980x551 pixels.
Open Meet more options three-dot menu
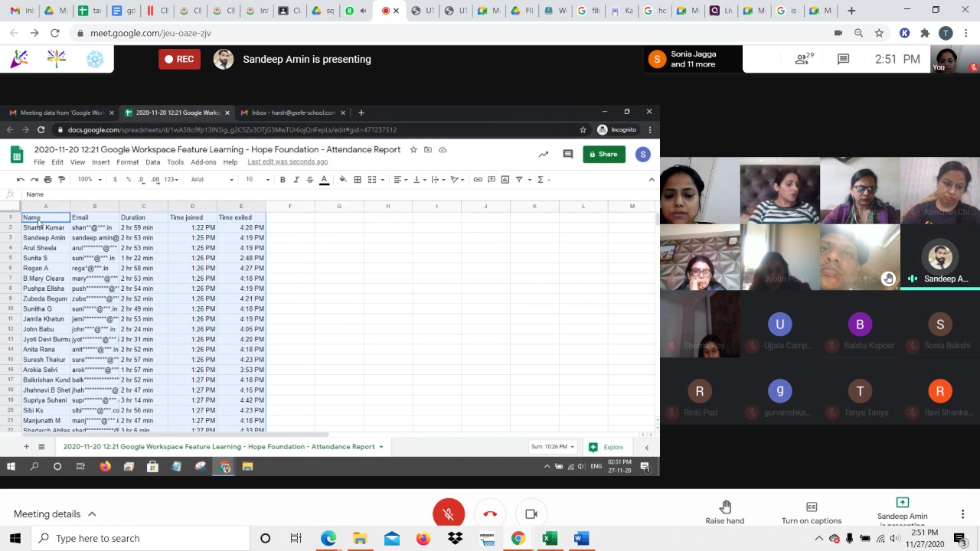[962, 514]
